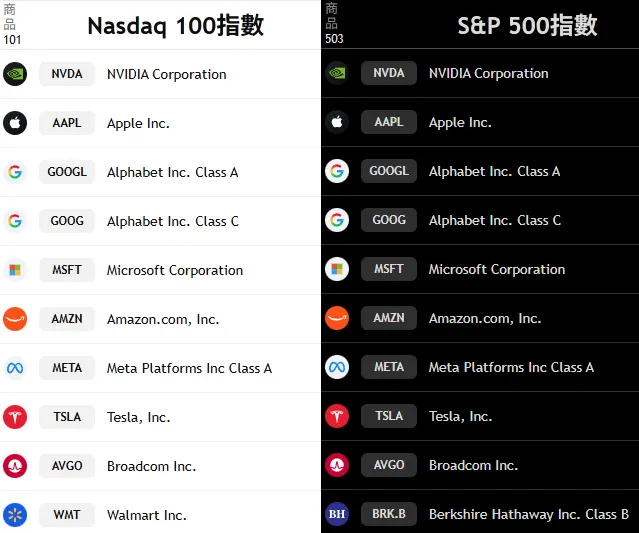Screen dimensions: 639x533
Task: Click Berkshire Hathaway BH logo in S&P 500
Action: (x=337, y=514)
